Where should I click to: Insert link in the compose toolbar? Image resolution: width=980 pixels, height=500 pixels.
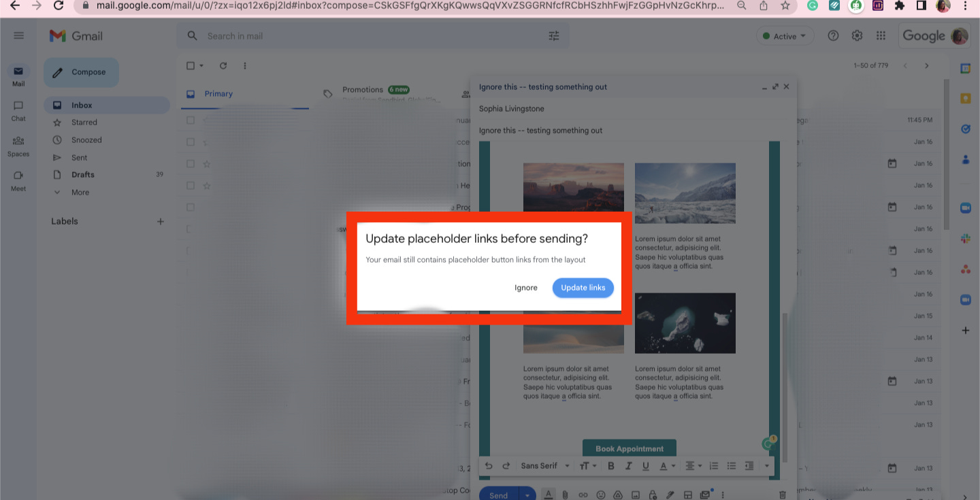point(583,495)
